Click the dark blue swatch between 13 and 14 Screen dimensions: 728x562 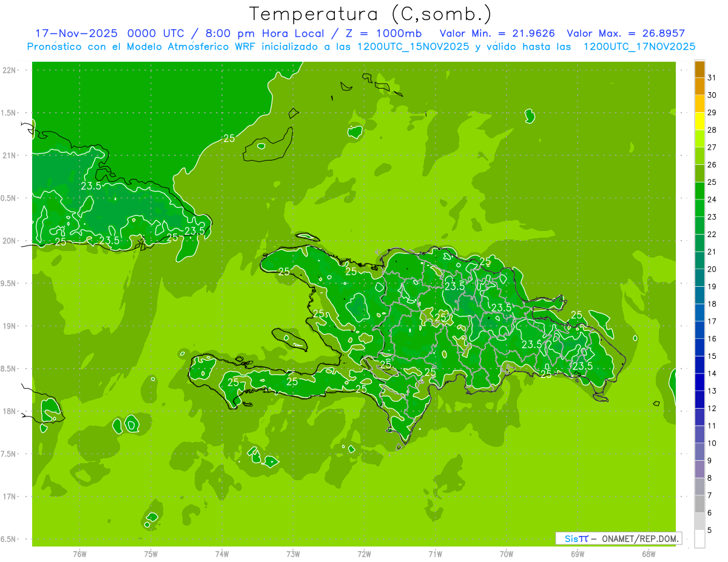(699, 383)
